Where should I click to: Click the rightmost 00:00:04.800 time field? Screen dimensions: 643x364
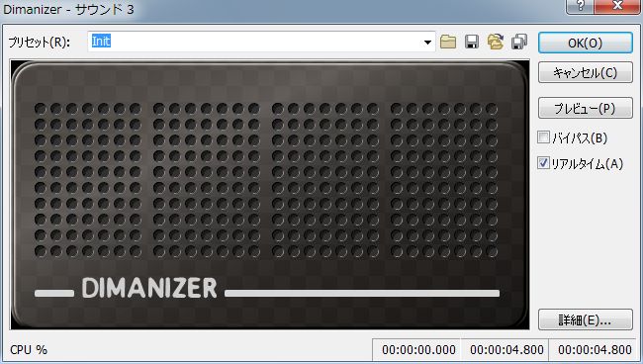point(595,349)
